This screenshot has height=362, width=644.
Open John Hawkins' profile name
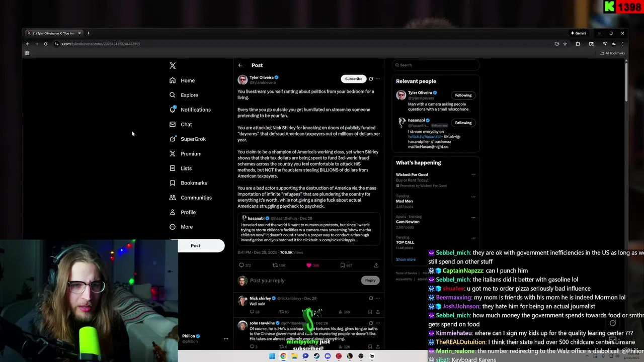262,323
